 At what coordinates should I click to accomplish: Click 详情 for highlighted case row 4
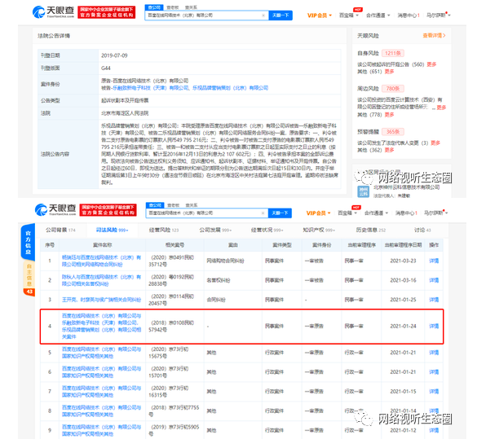coord(434,326)
